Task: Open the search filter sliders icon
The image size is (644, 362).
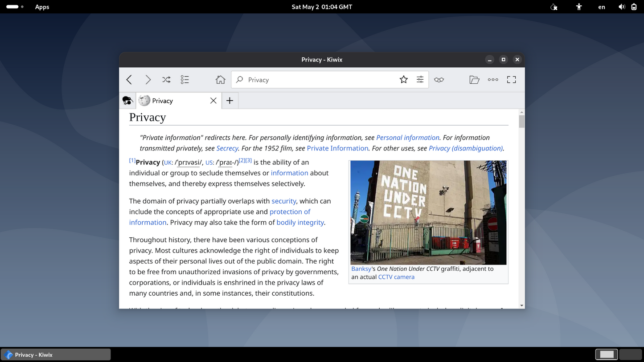Action: (420, 80)
